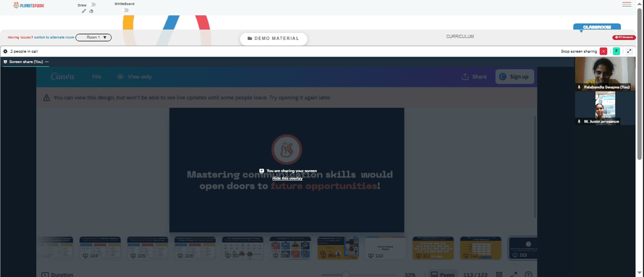Open Screen share three-dots options
644x277 pixels.
(47, 62)
